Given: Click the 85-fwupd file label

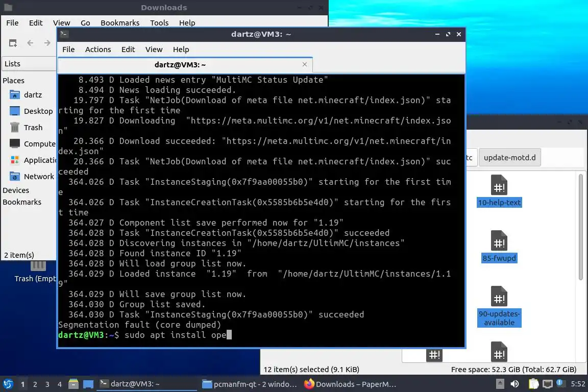Looking at the screenshot, I should pyautogui.click(x=499, y=258).
